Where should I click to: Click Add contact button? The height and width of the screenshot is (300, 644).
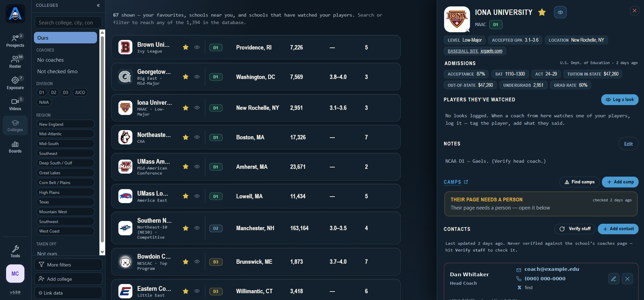click(618, 229)
